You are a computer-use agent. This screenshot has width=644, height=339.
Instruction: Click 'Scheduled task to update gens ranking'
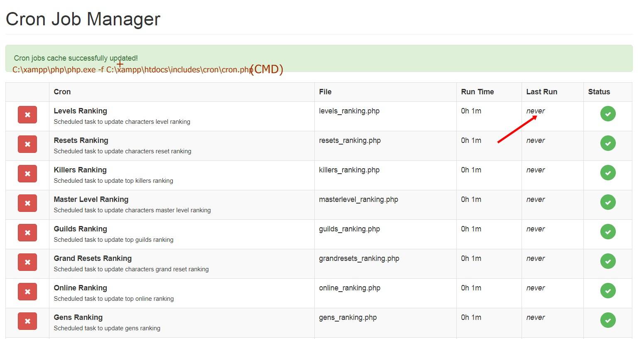click(107, 328)
